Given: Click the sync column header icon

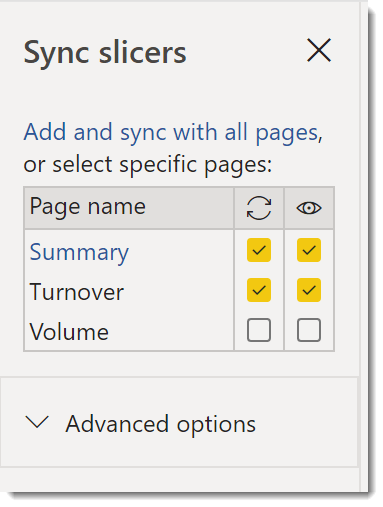Looking at the screenshot, I should click(x=259, y=208).
